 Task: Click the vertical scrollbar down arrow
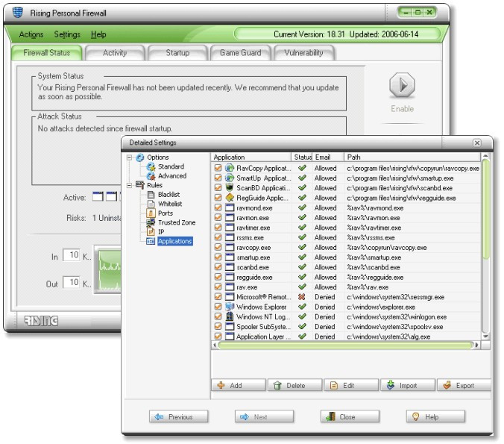(x=485, y=337)
